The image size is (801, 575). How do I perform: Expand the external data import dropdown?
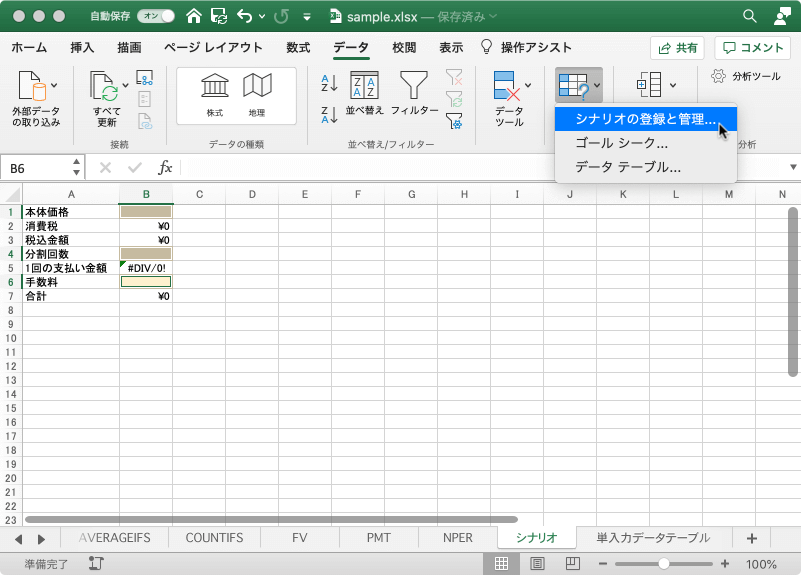click(x=54, y=85)
